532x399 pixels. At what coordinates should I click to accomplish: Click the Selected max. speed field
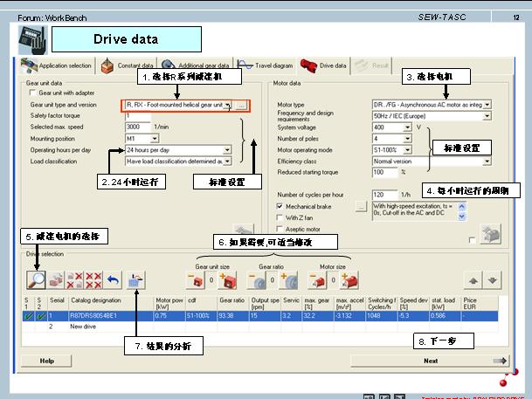(138, 127)
